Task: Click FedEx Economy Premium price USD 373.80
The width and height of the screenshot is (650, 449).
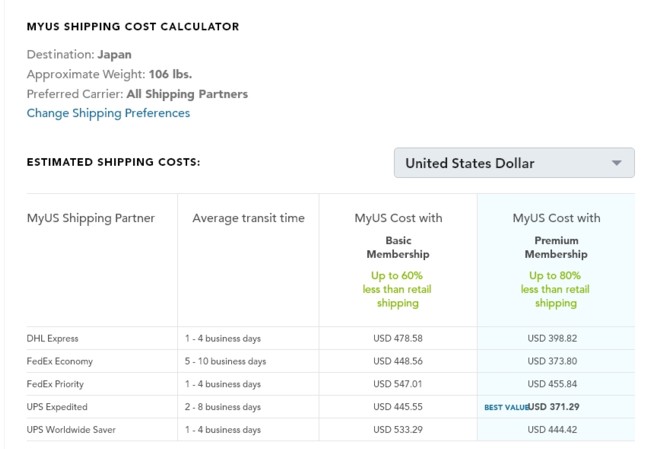Action: (x=556, y=361)
